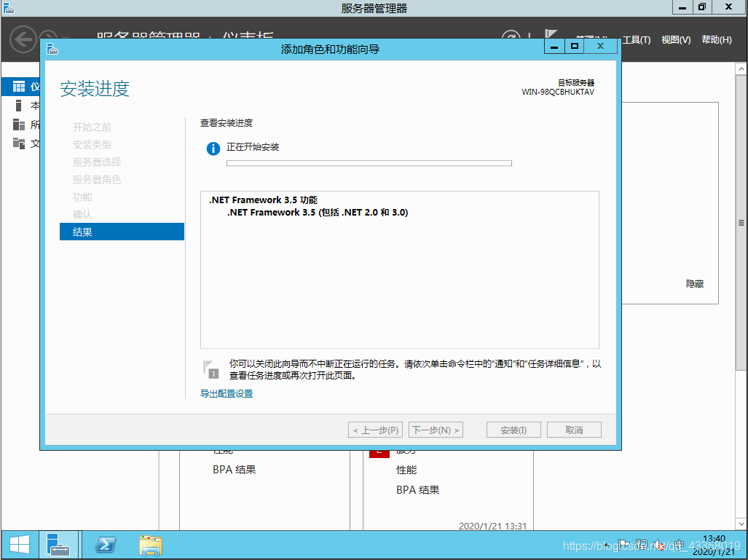Click the Server Manager back arrow
The height and width of the screenshot is (560, 748).
23,39
